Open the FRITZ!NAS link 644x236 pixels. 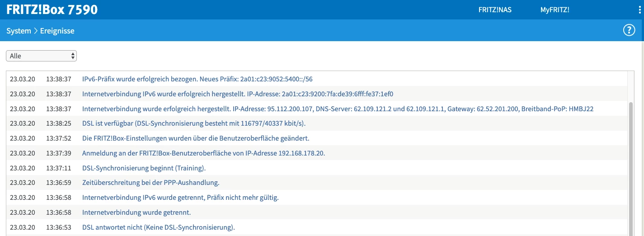[x=495, y=9]
